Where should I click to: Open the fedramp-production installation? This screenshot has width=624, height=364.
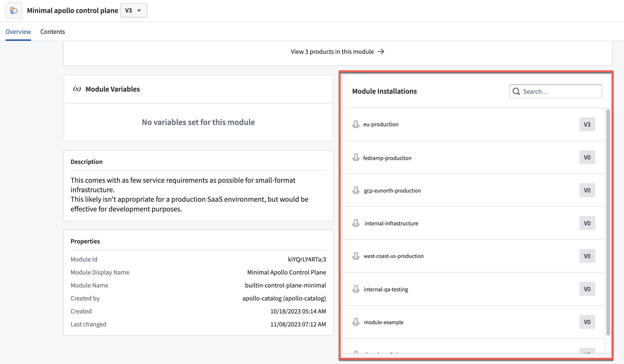[473, 157]
